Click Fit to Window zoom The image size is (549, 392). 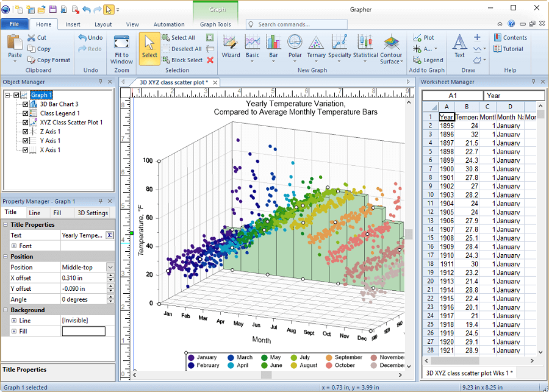[121, 49]
